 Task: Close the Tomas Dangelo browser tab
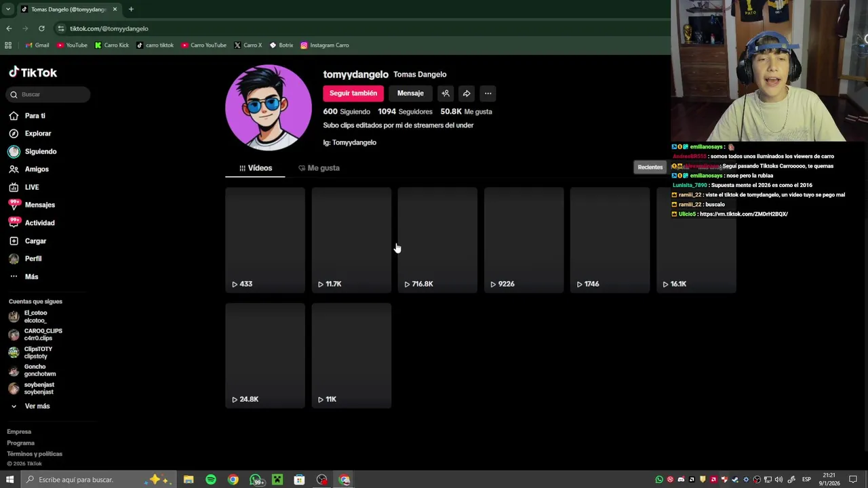[x=115, y=9]
